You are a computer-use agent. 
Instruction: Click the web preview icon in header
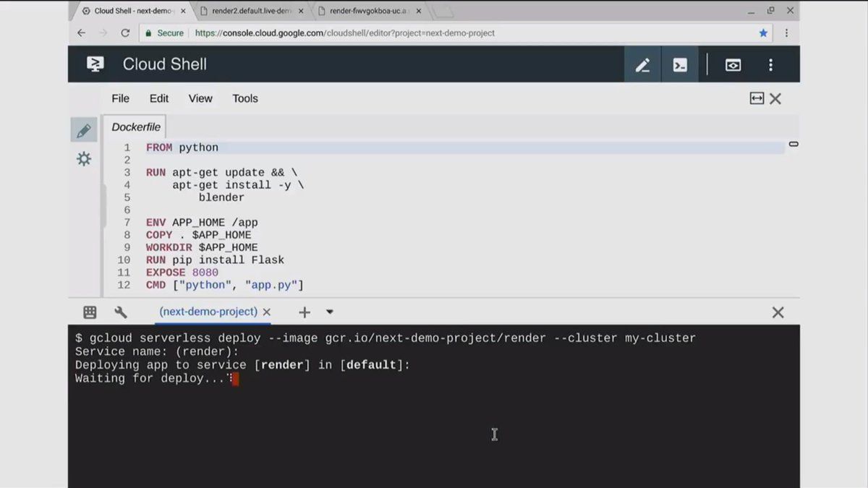[x=733, y=65]
